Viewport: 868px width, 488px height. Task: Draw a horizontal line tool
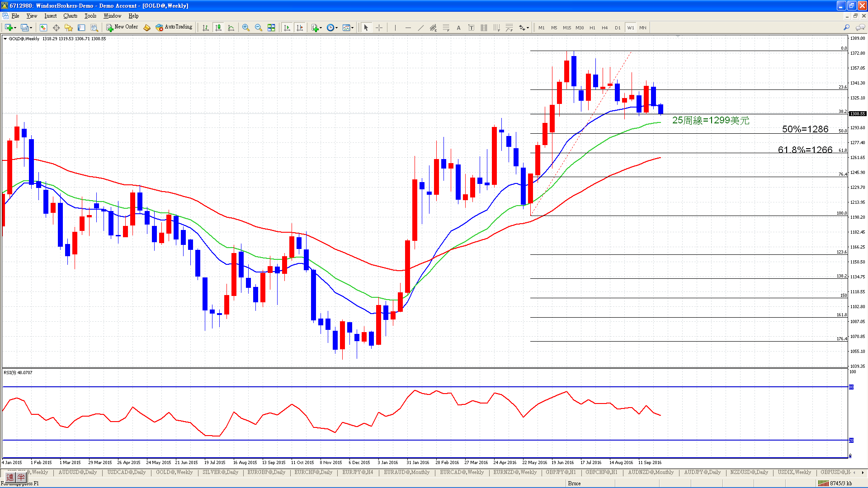coord(408,28)
